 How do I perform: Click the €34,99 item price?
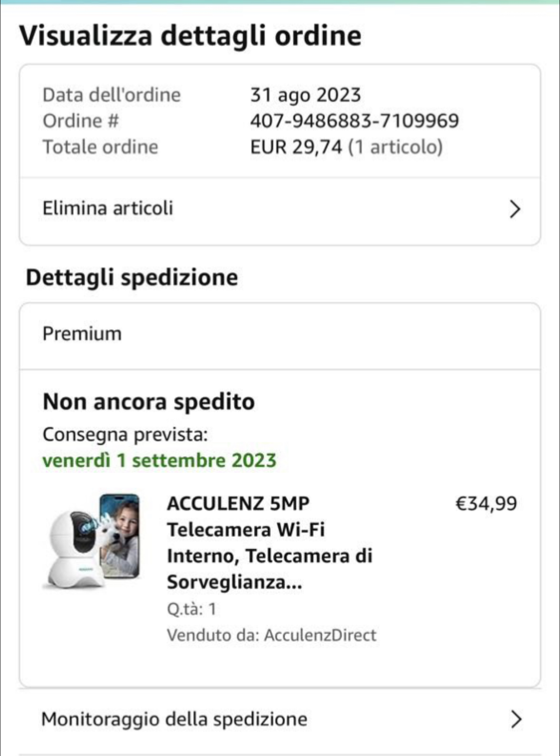[x=486, y=504]
